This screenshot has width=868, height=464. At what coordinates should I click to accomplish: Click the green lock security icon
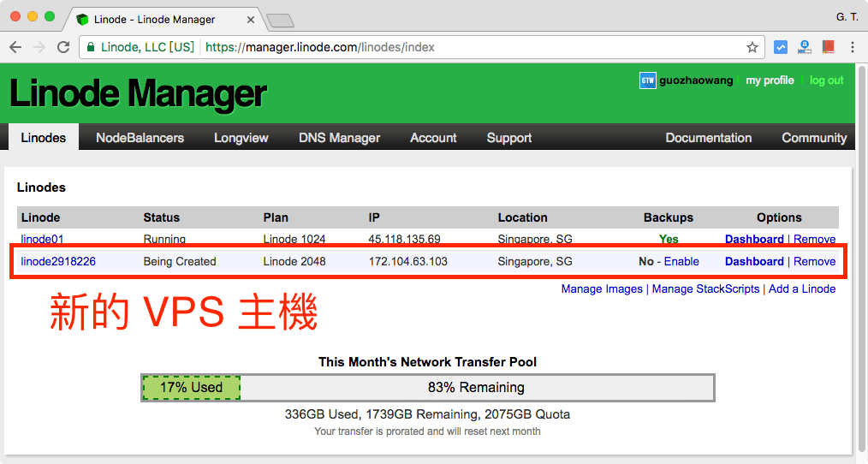92,47
